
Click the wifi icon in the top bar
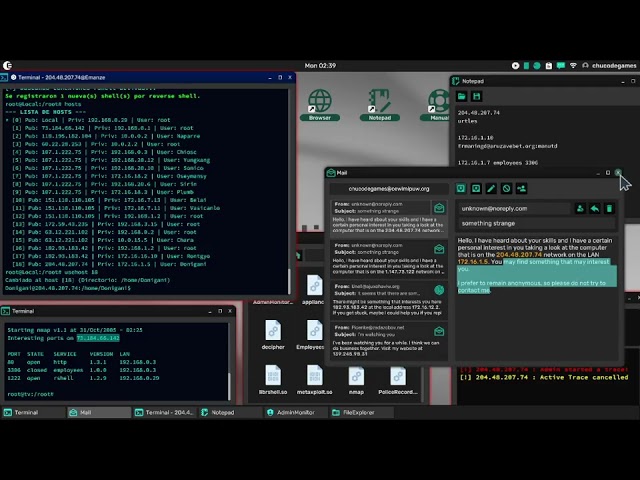point(573,65)
